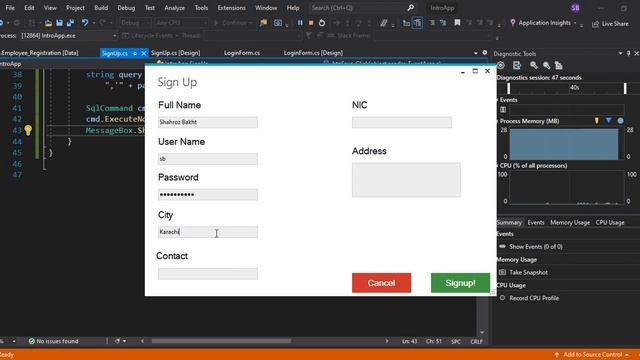Click the lightbulb quick action on line 43
The width and height of the screenshot is (640, 360).
[x=28, y=130]
